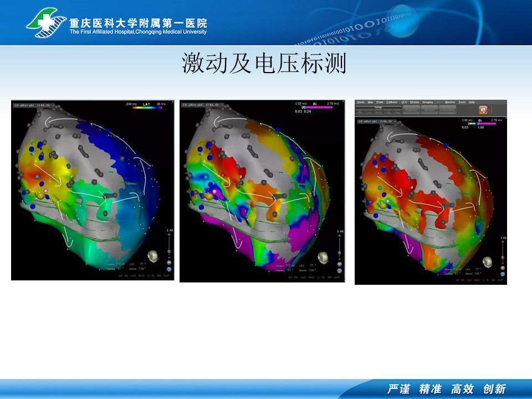Select INF view in right panel
This screenshot has height=399, width=532.
[493, 280]
